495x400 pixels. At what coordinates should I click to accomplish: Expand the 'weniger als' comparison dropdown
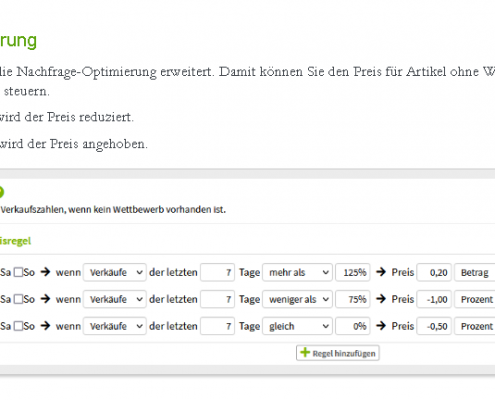(297, 299)
